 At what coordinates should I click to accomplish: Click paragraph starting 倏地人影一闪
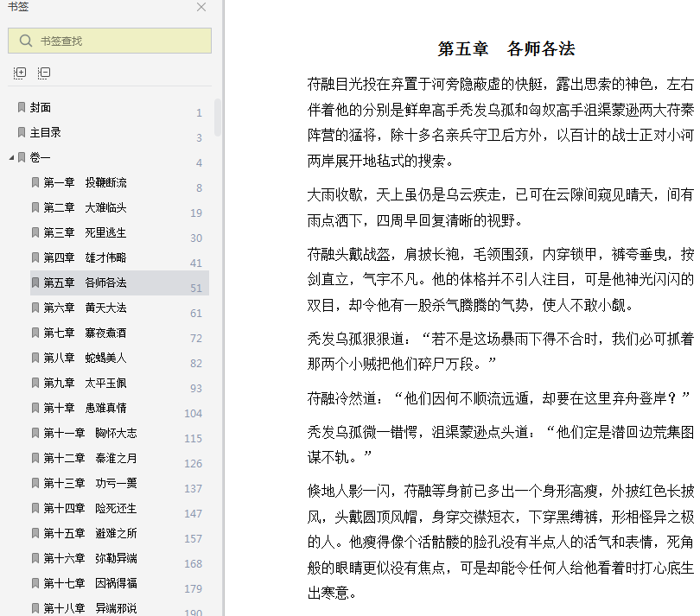click(500, 542)
